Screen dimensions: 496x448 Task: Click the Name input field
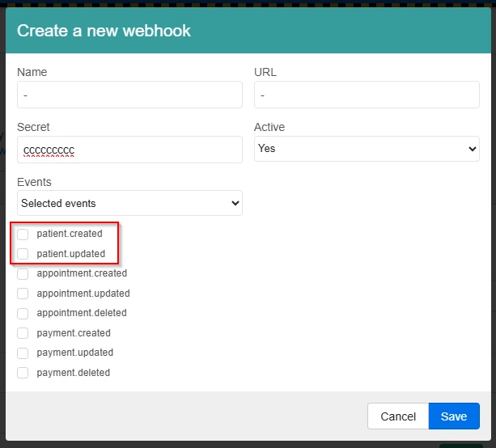[129, 95]
